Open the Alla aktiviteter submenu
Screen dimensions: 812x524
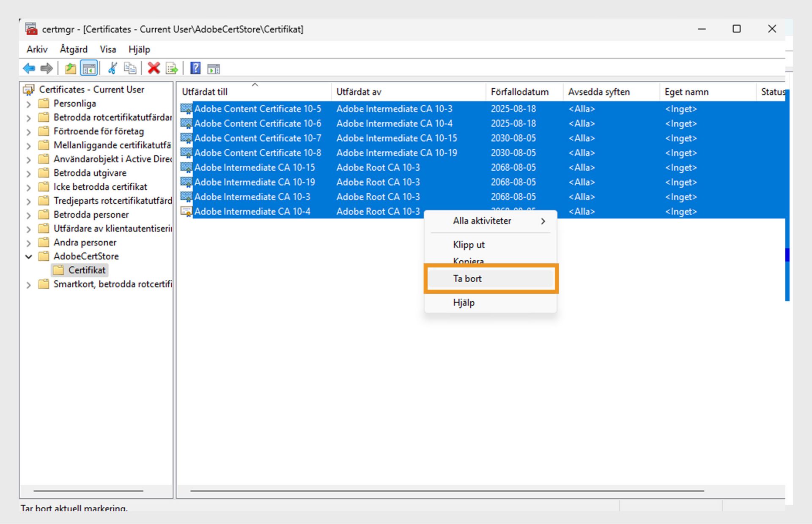[x=491, y=221]
